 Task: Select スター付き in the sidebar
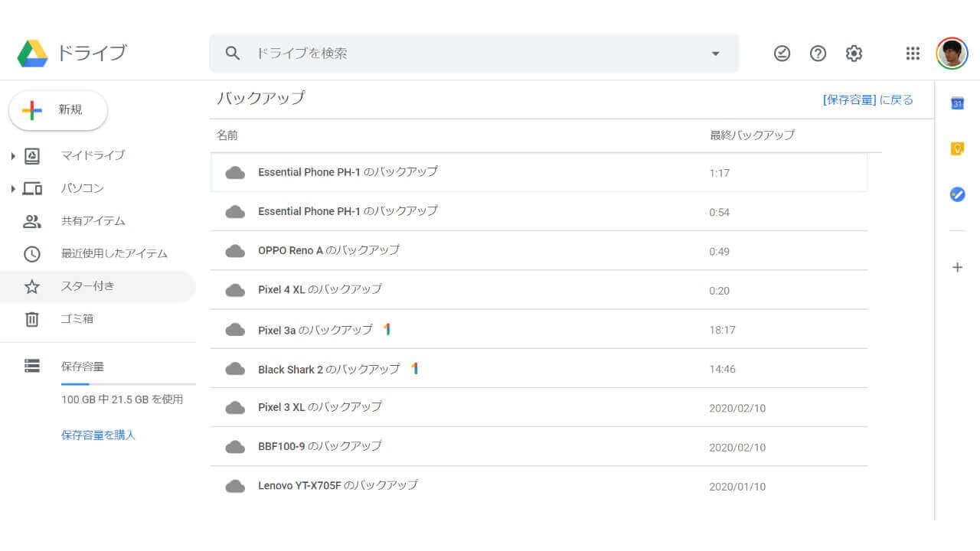[87, 286]
